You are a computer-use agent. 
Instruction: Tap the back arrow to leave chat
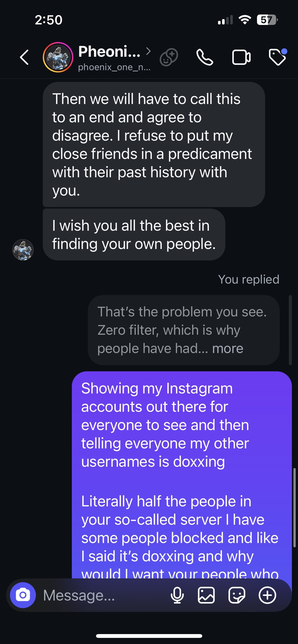point(24,57)
